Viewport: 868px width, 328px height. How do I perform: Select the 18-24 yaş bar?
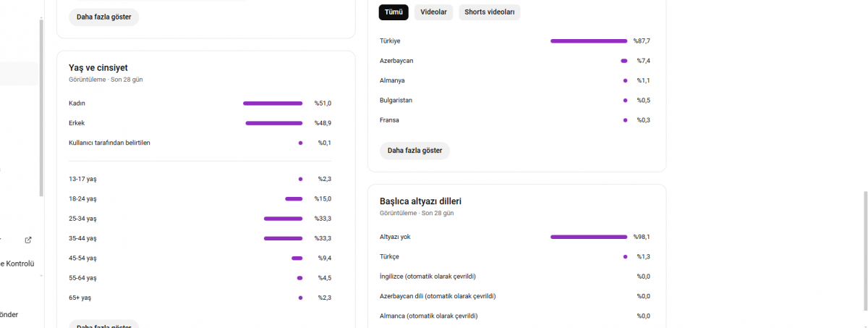coord(294,199)
